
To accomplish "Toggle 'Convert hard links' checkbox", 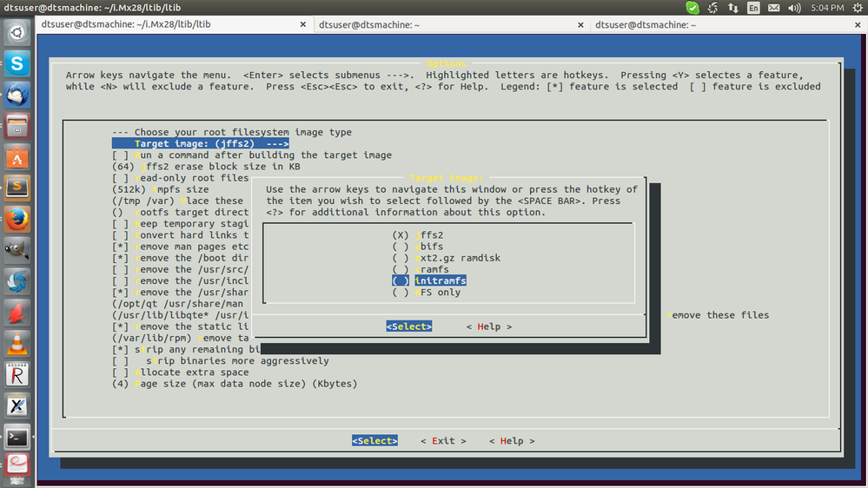I will 120,235.
